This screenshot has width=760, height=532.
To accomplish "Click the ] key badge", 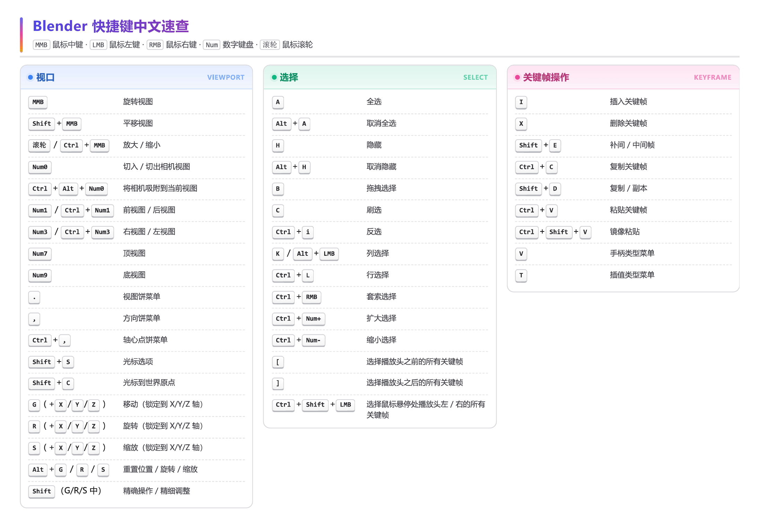I will click(278, 383).
